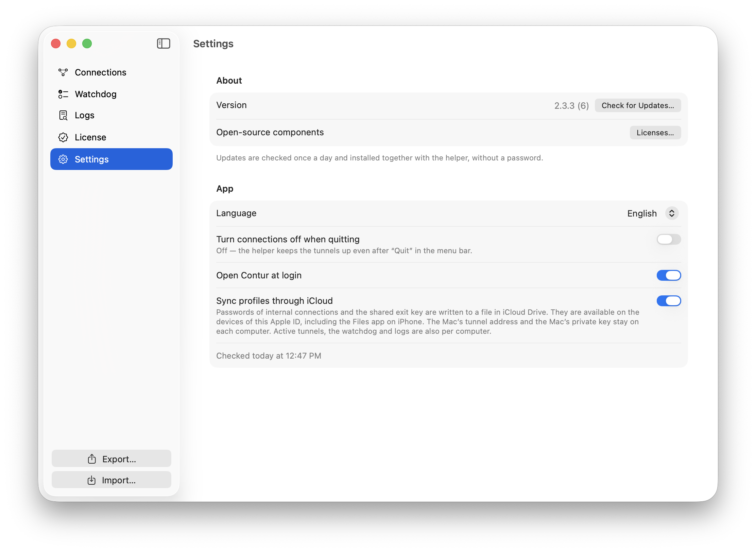Click the Connections nodes icon
This screenshot has width=756, height=552.
(63, 72)
